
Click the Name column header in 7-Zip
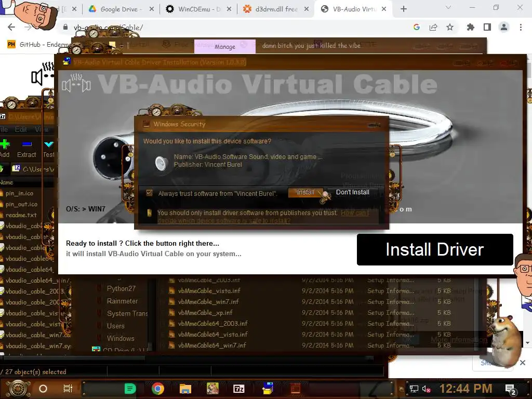6,182
